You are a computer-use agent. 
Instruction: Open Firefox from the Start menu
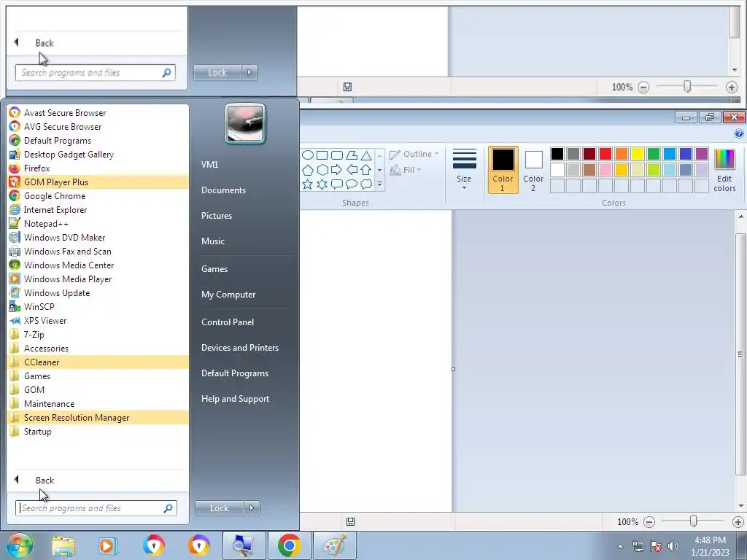[x=98, y=168]
